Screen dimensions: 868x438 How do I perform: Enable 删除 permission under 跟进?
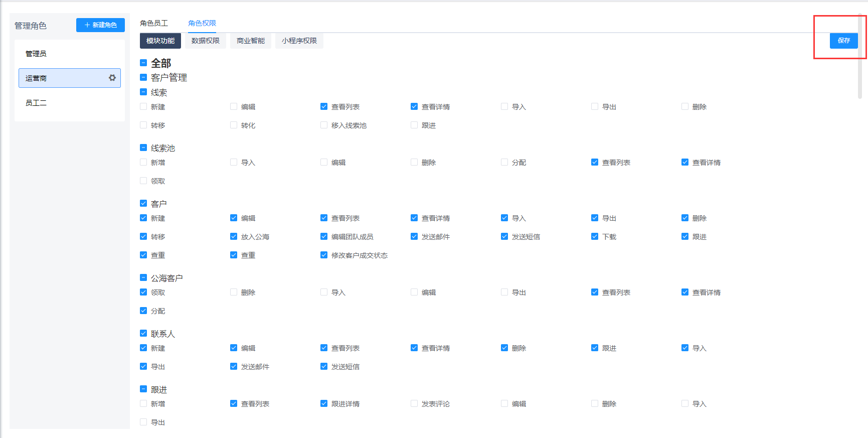click(x=595, y=404)
